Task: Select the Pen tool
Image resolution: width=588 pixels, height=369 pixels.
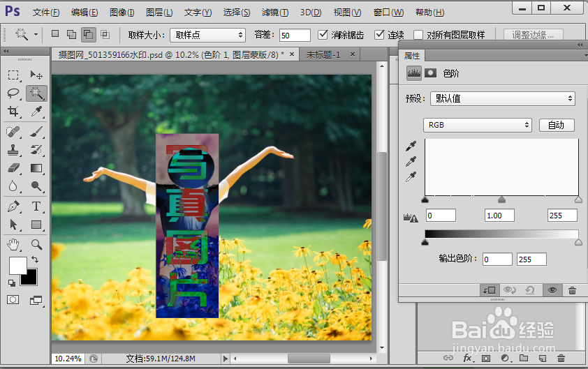Action: [x=13, y=206]
